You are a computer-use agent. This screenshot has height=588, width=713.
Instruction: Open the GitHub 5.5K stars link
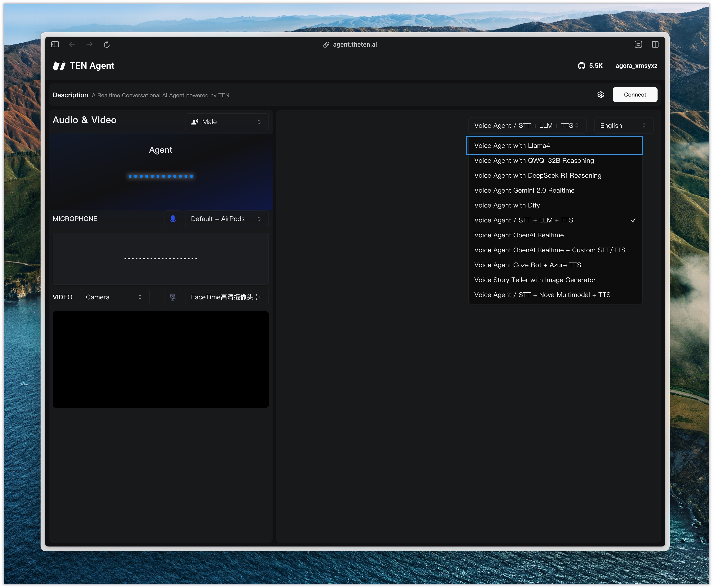pos(590,66)
